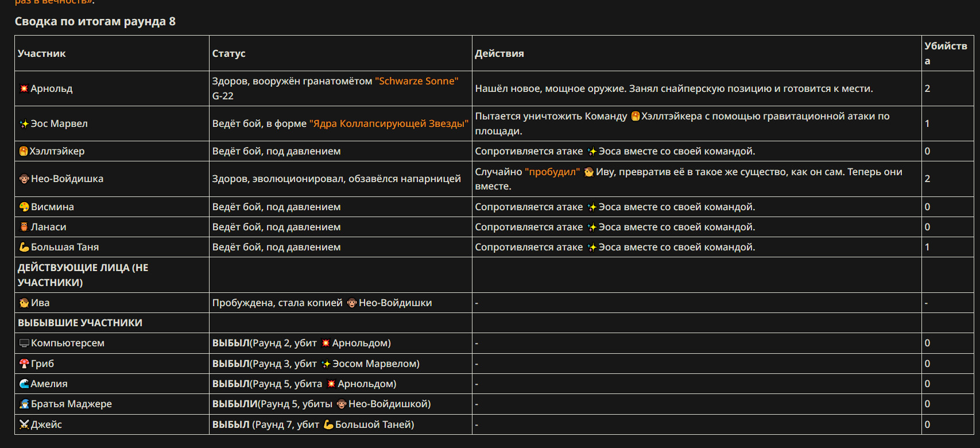This screenshot has height=448, width=980.
Task: Click the explosion emoji in Компьютерсем's status cell
Action: 326,343
